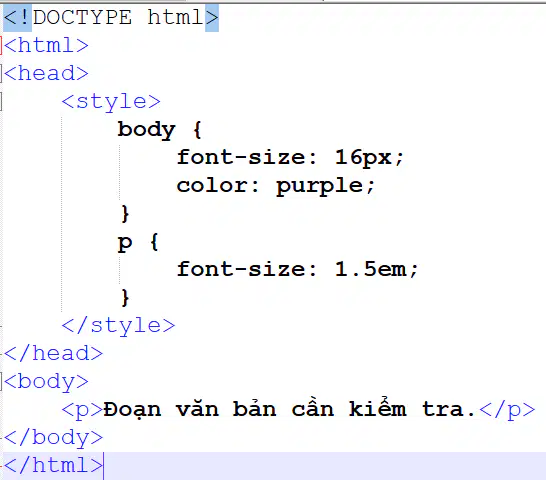The height and width of the screenshot is (480, 546).
Task: Click the 'font-size: 1.5em;' declaration
Action: tap(297, 270)
